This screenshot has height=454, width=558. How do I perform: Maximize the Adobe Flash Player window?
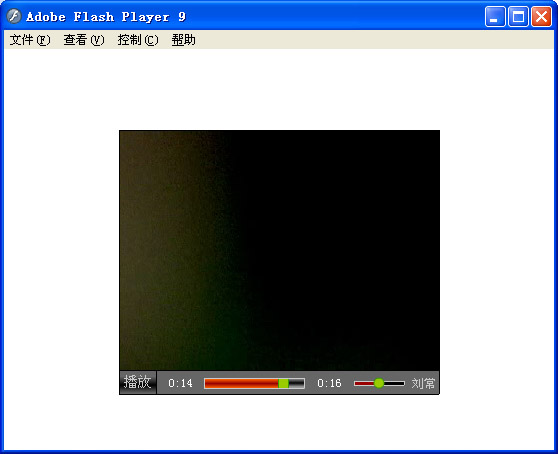(518, 16)
